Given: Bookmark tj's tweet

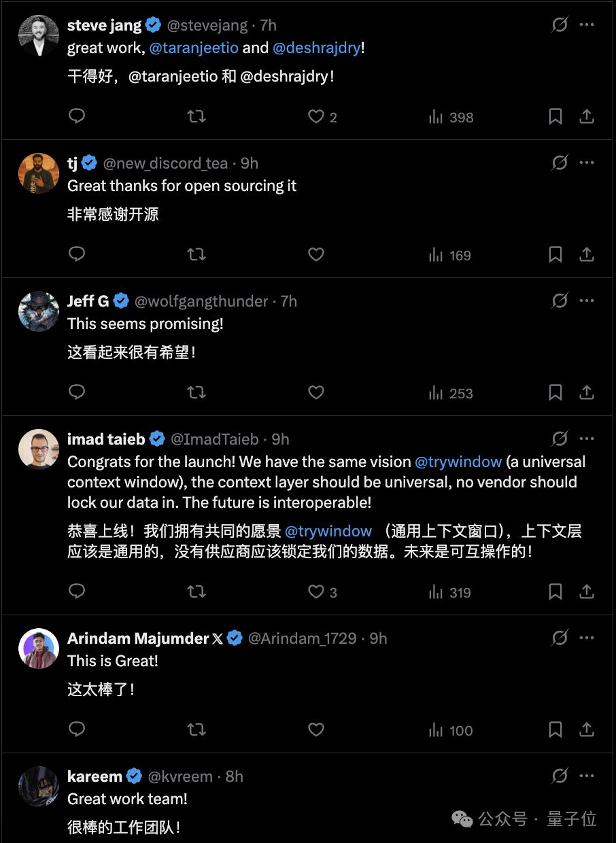Looking at the screenshot, I should [x=555, y=255].
